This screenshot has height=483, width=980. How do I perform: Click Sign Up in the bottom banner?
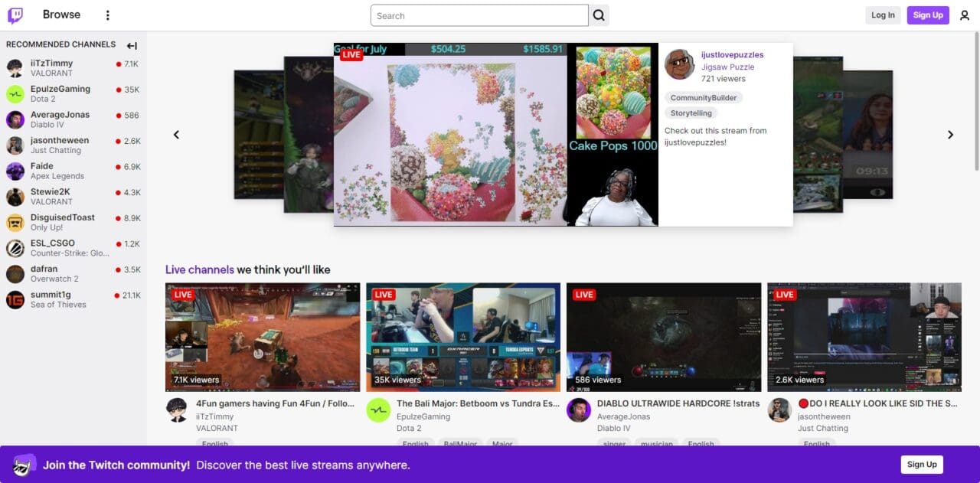coord(922,465)
